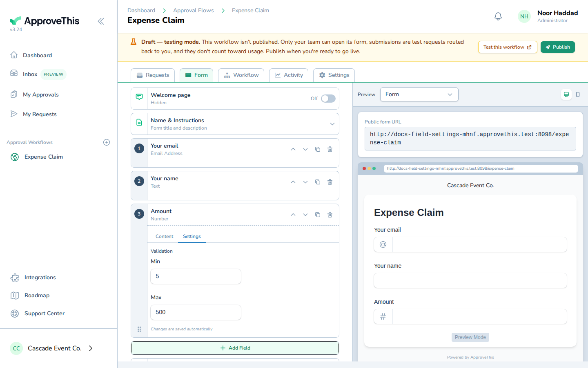
Task: Delete the Your email field
Action: tap(330, 149)
